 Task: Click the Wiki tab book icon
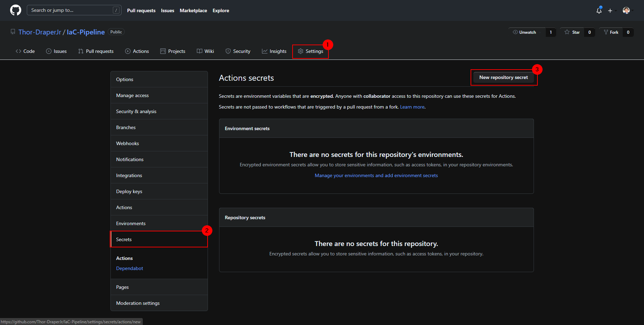point(199,51)
